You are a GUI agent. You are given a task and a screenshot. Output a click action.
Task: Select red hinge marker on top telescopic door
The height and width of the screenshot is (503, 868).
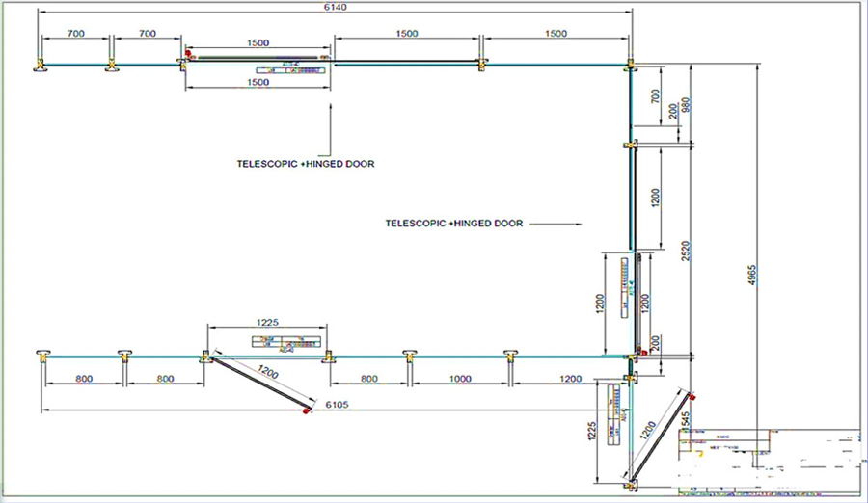pos(188,53)
